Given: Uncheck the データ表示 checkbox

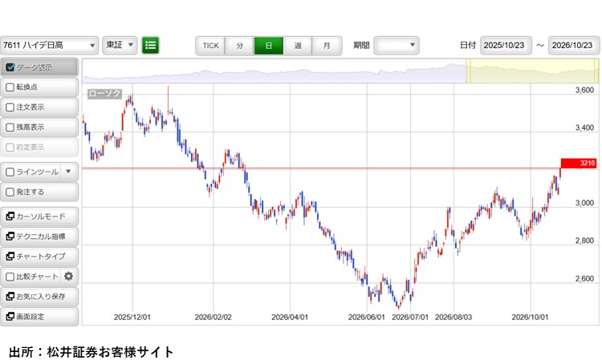Looking at the screenshot, I should 10,67.
